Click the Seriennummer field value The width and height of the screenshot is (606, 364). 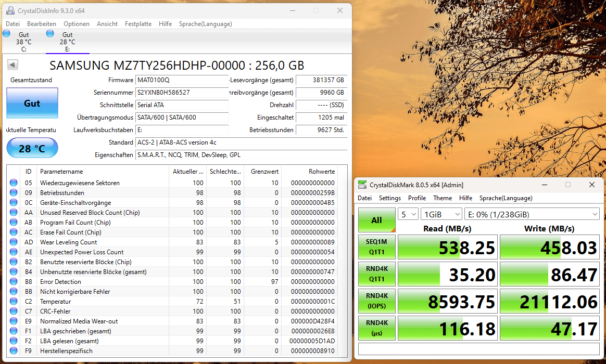point(182,92)
